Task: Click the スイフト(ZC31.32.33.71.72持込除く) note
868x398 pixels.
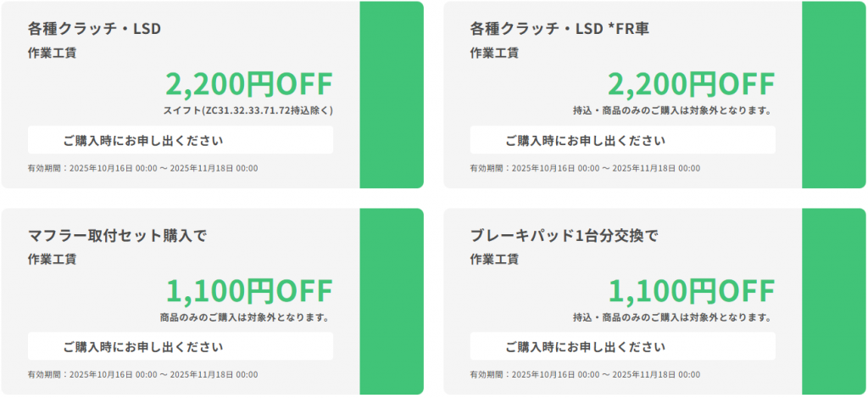Action: pyautogui.click(x=248, y=110)
